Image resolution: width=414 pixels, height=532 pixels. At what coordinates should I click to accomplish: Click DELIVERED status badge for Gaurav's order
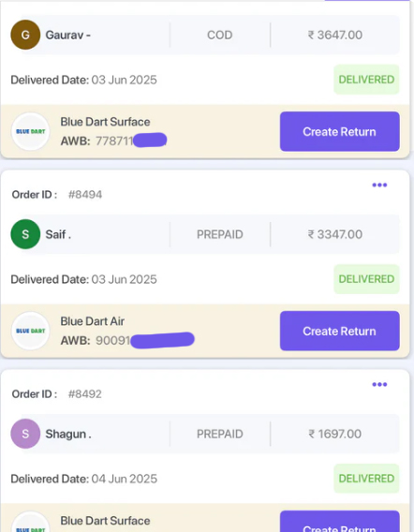tap(366, 80)
